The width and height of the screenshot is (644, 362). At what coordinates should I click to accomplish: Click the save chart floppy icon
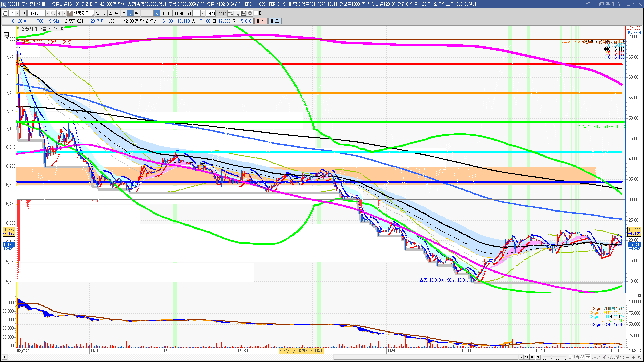click(244, 13)
